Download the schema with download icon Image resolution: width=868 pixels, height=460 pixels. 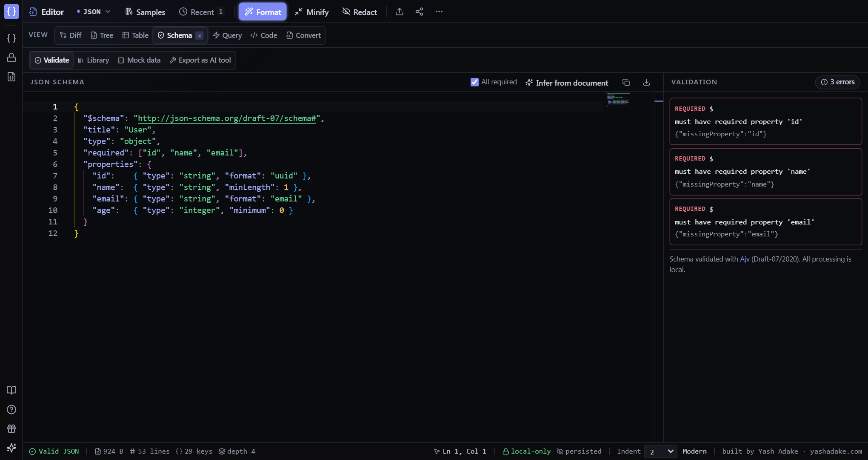(646, 83)
